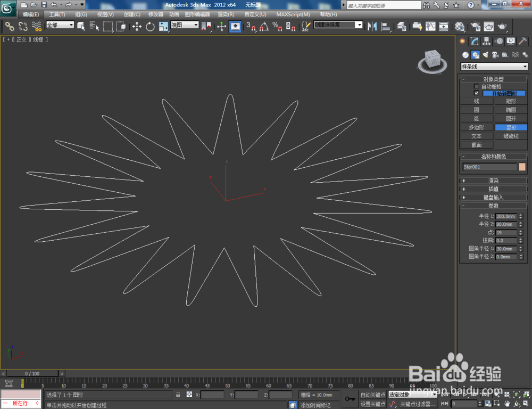Click the Render Production teapot icon
This screenshot has height=409, width=532.
(x=502, y=26)
